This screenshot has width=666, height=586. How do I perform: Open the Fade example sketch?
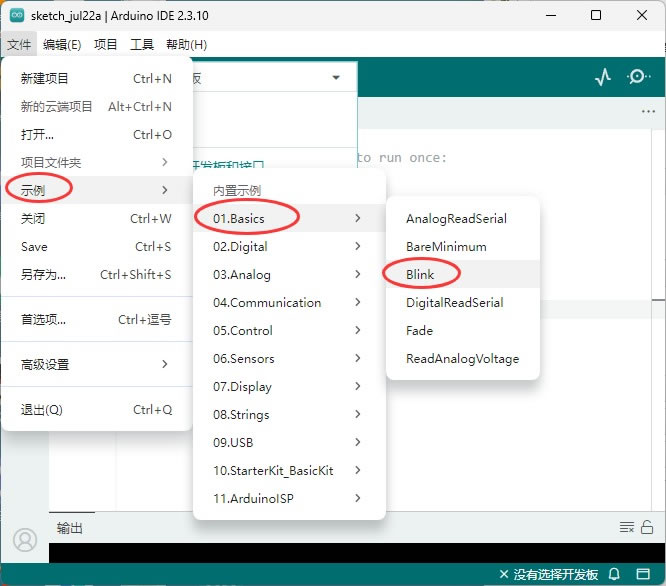[463, 330]
